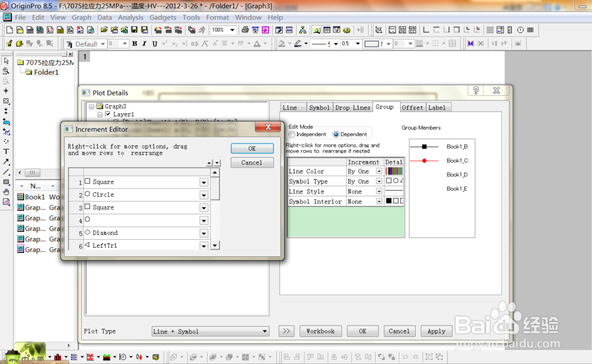
Task: Click Cancel in the Plot Details dialog
Action: click(x=399, y=331)
